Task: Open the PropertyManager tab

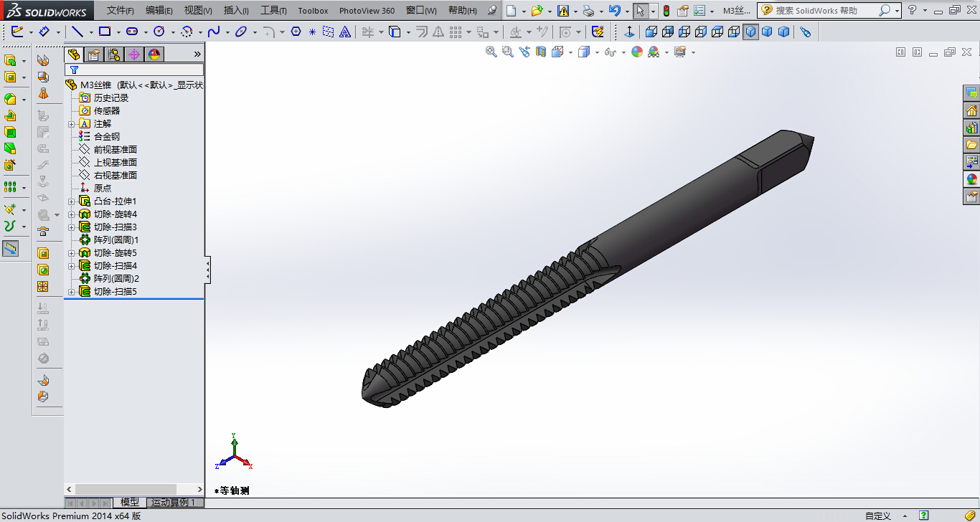Action: (x=93, y=54)
